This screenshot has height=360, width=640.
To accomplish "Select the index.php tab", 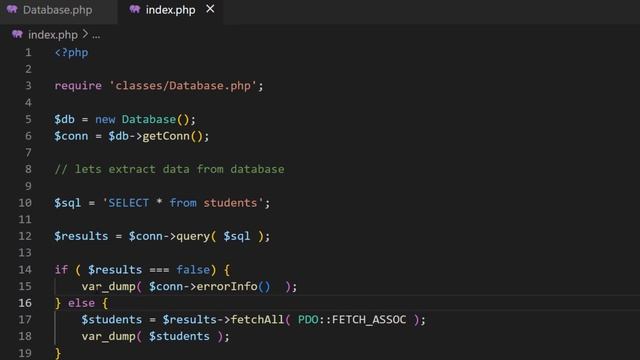I will pyautogui.click(x=170, y=10).
